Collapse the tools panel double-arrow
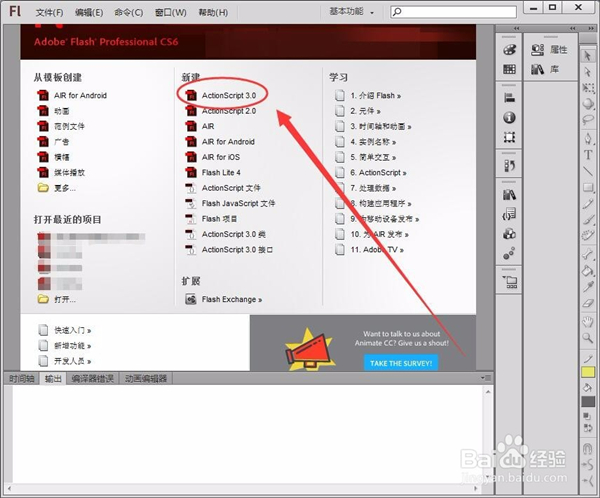The height and width of the screenshot is (498, 600). 591,29
